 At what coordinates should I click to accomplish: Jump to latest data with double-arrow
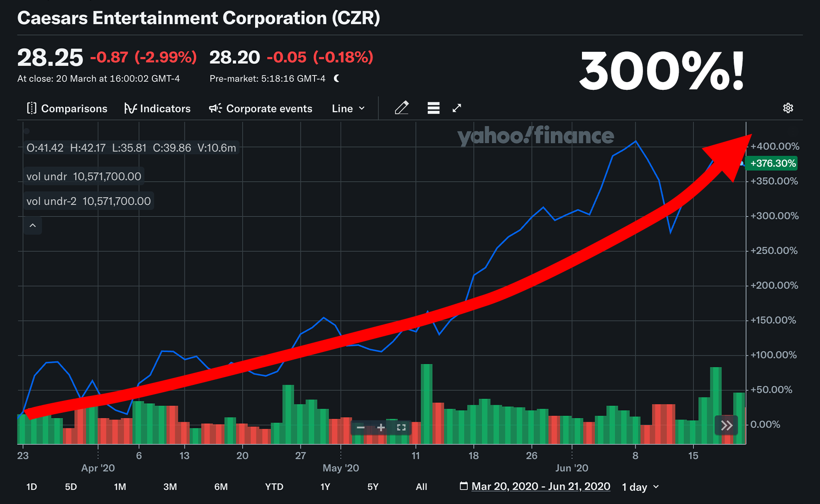(x=726, y=426)
